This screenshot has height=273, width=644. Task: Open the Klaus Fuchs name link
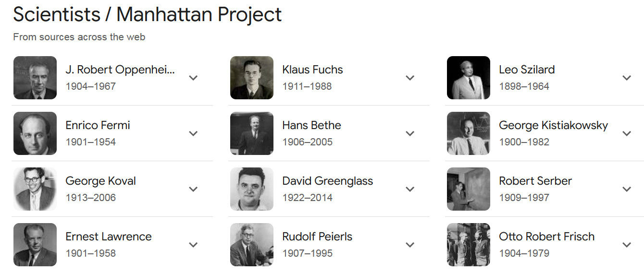tap(312, 70)
